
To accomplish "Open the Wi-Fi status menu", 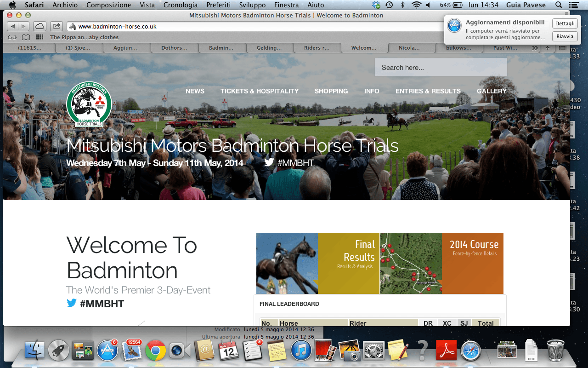I will click(416, 5).
